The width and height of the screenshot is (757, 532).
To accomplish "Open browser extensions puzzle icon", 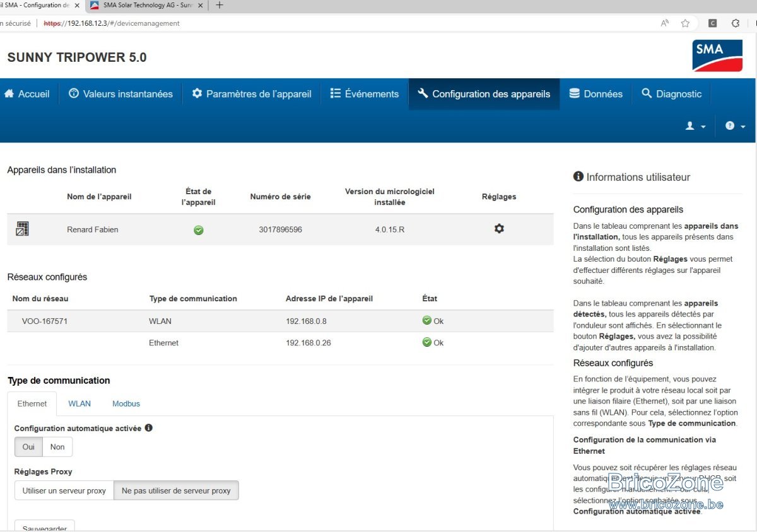I will click(x=736, y=23).
